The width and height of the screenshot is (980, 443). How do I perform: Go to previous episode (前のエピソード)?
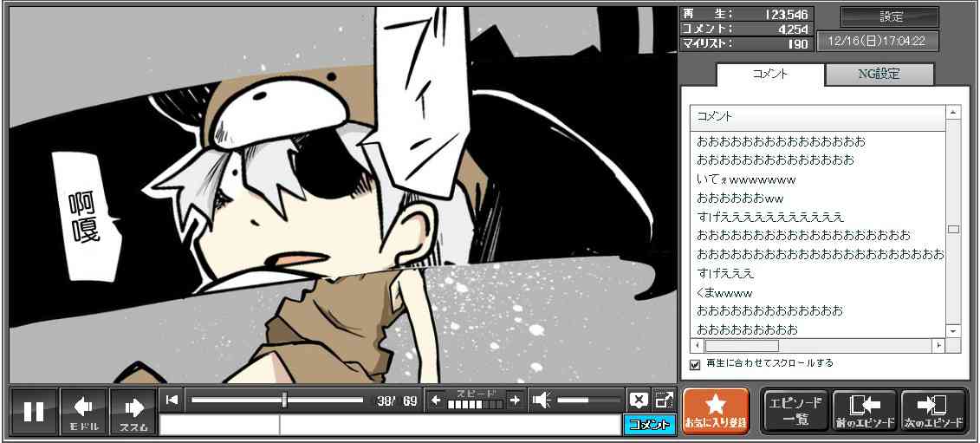point(865,411)
